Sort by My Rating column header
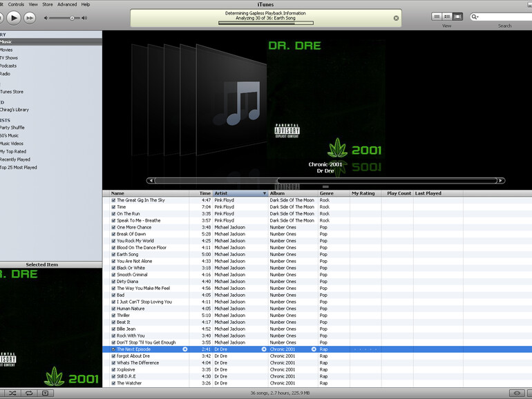The image size is (532, 399). pyautogui.click(x=365, y=193)
